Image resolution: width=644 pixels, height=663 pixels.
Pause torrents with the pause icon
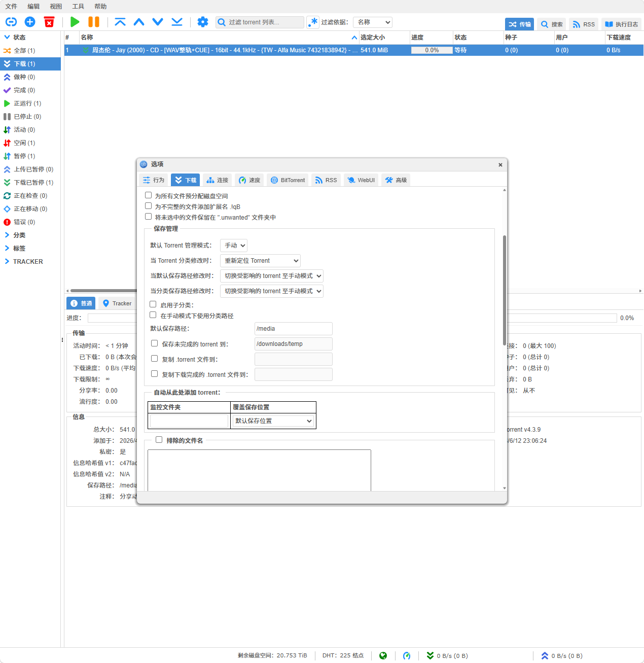(93, 22)
